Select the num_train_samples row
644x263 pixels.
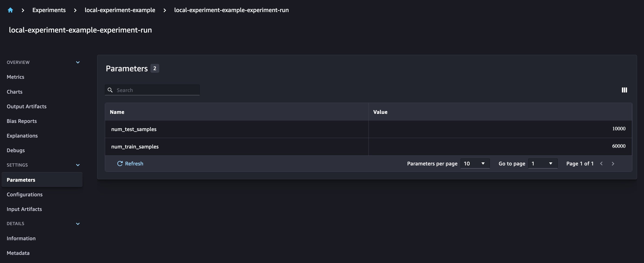tap(135, 147)
